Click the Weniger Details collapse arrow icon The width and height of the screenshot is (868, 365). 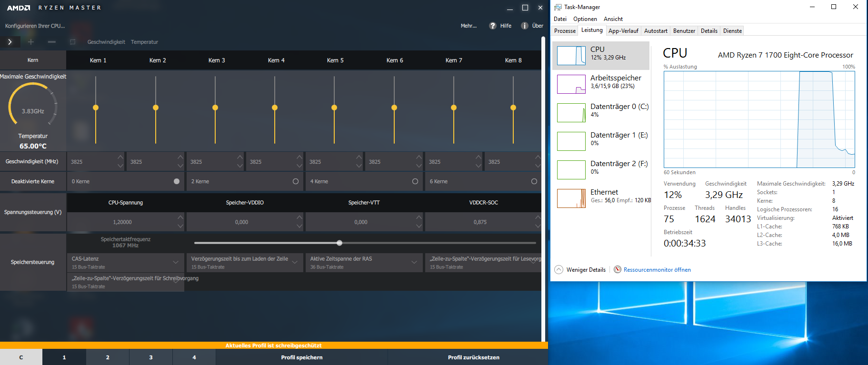coord(559,270)
